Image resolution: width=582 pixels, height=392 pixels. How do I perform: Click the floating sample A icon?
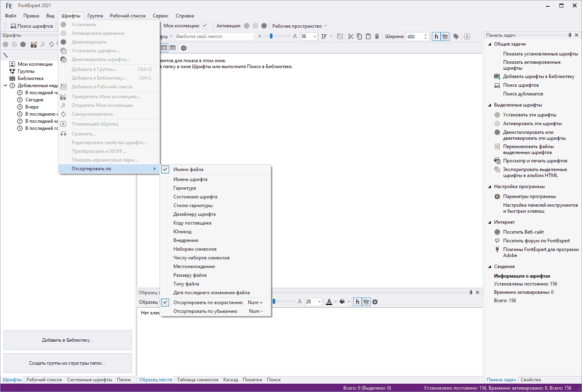pos(467,36)
